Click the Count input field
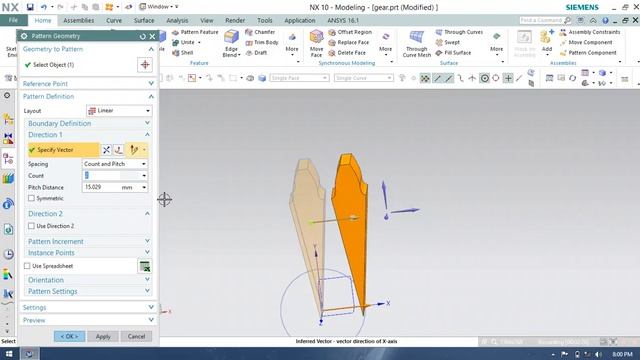 point(111,176)
